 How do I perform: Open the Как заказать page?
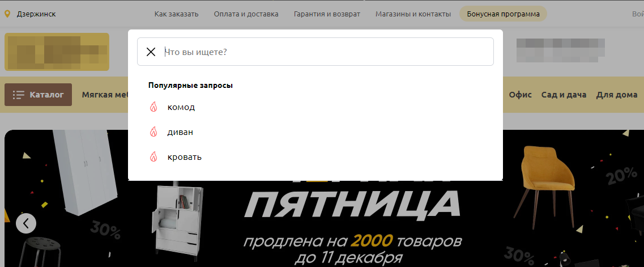point(176,14)
